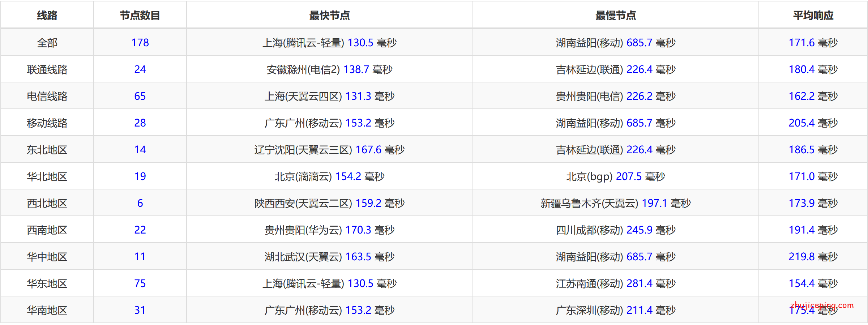Click 北京(bgp) 207.5 毫秒 cell

click(616, 176)
